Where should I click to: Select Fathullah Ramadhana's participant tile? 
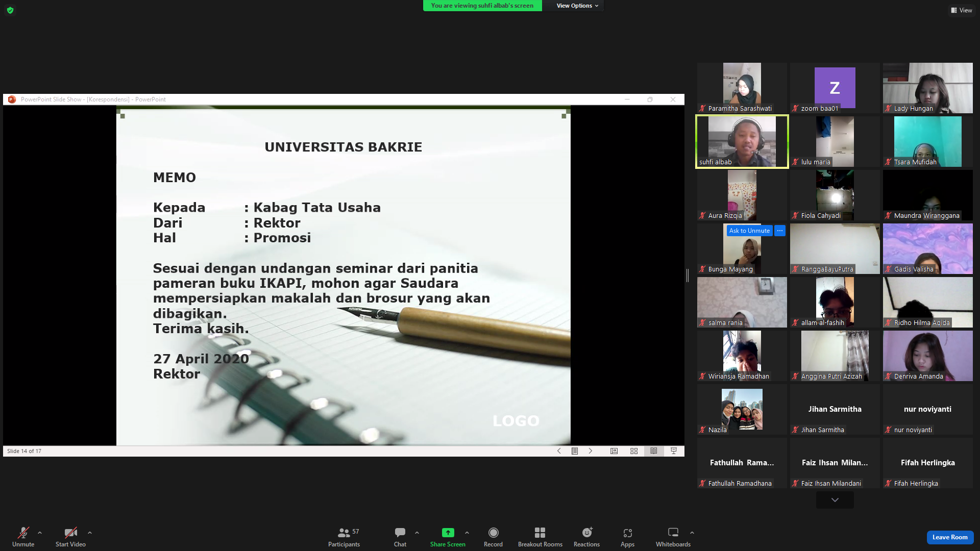pos(742,463)
